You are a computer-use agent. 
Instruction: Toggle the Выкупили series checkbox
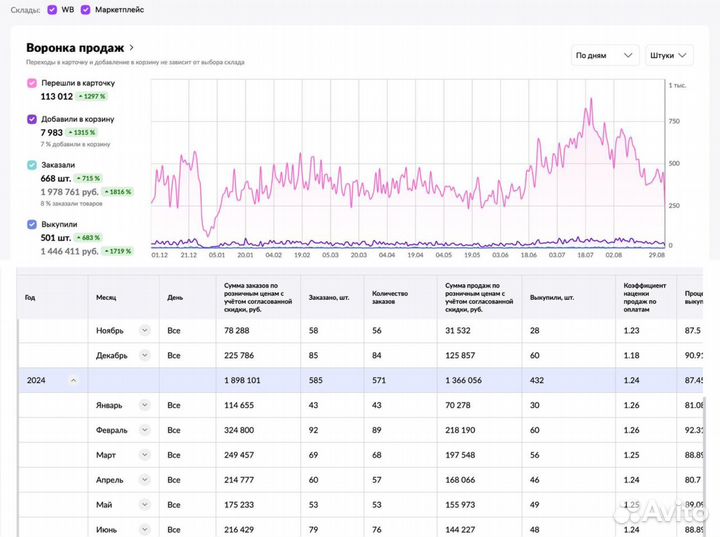32,225
